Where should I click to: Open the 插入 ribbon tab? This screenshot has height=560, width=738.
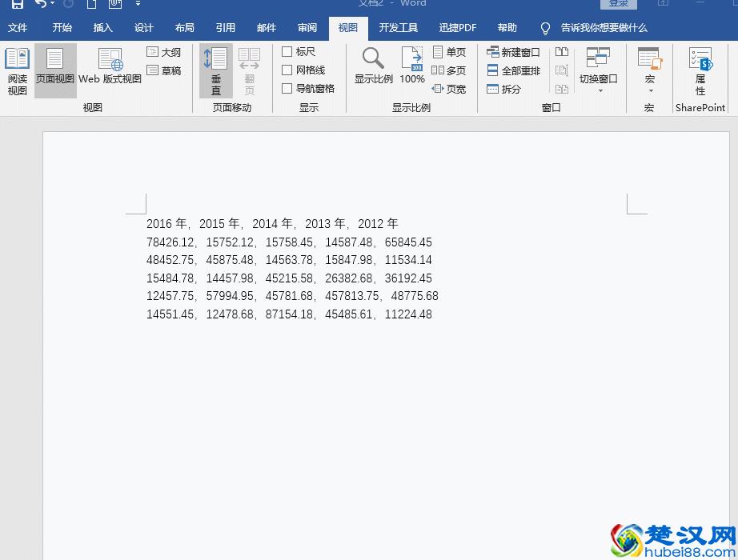pos(102,28)
